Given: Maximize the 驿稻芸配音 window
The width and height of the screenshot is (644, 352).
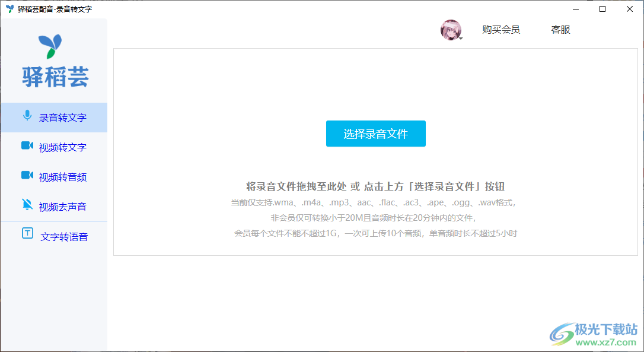Looking at the screenshot, I should click(602, 9).
